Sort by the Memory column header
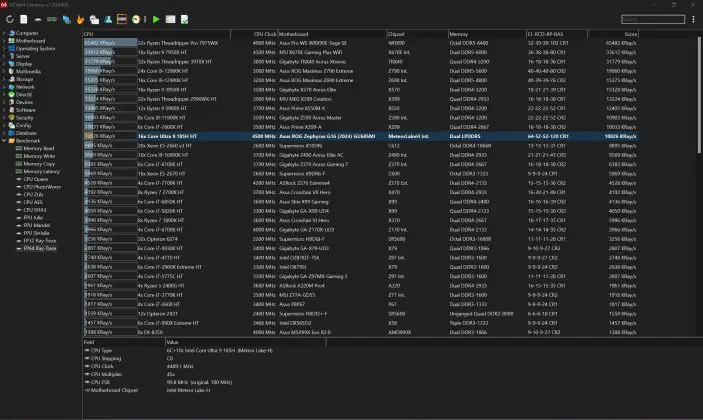Viewport: 703px width, 420px height. click(x=487, y=34)
